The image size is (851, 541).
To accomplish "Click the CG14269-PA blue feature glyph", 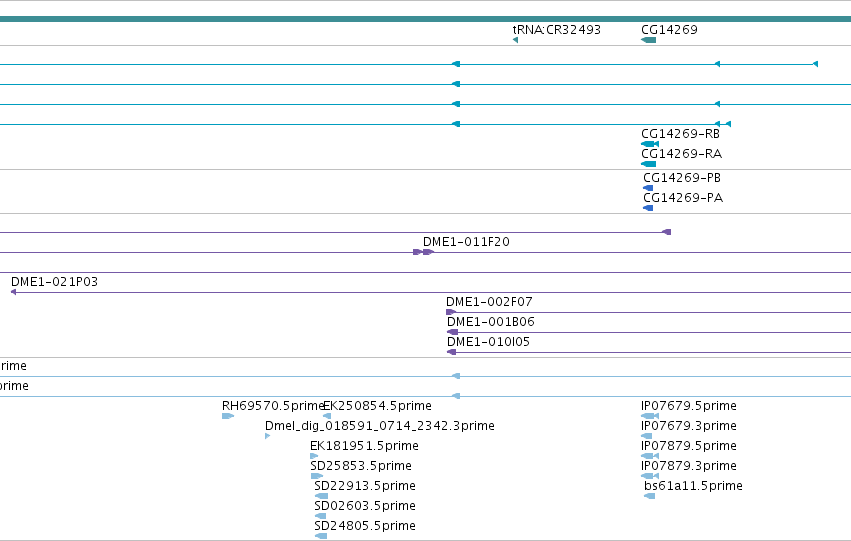I will [x=648, y=208].
